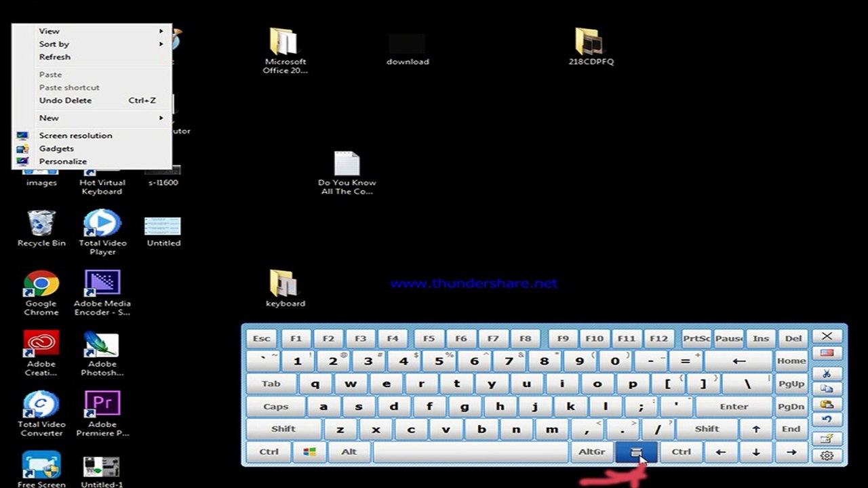This screenshot has height=488, width=868.
Task: Tap the Windows logo key on the keyboard
Action: tap(310, 452)
